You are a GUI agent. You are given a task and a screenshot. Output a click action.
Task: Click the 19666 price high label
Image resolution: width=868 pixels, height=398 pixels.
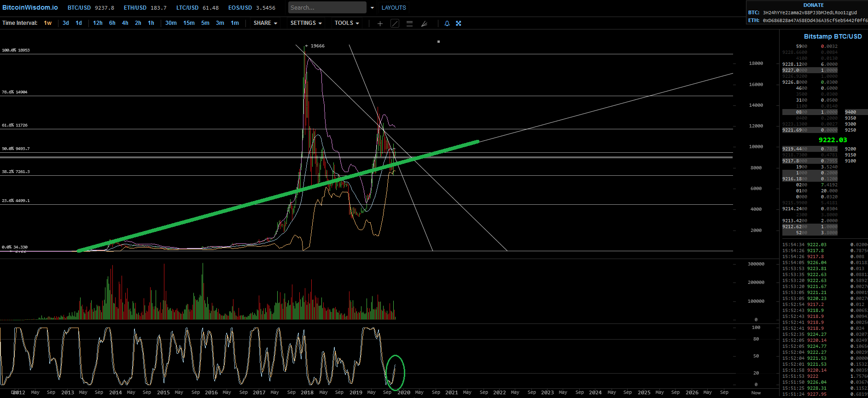tap(318, 46)
